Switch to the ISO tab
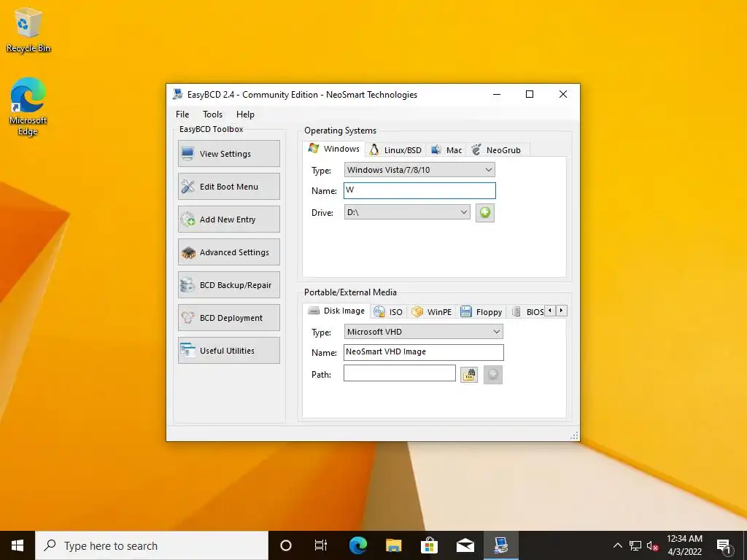The height and width of the screenshot is (560, 747). [388, 312]
